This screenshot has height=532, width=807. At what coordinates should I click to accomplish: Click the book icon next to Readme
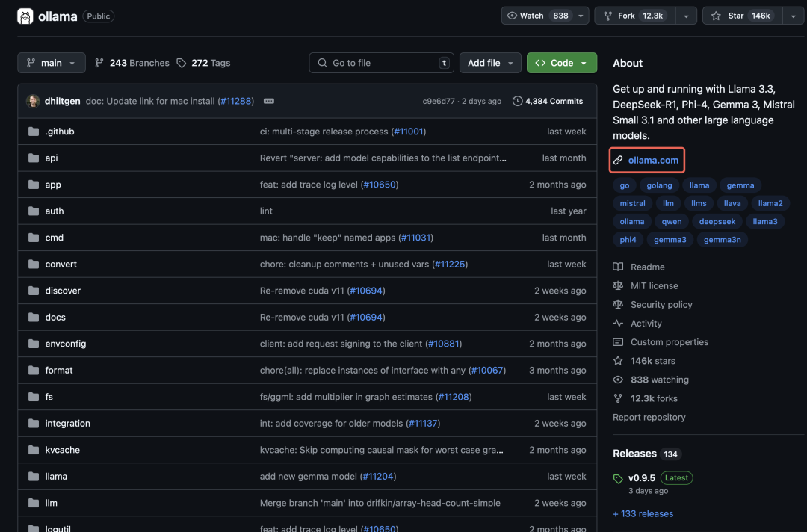618,267
